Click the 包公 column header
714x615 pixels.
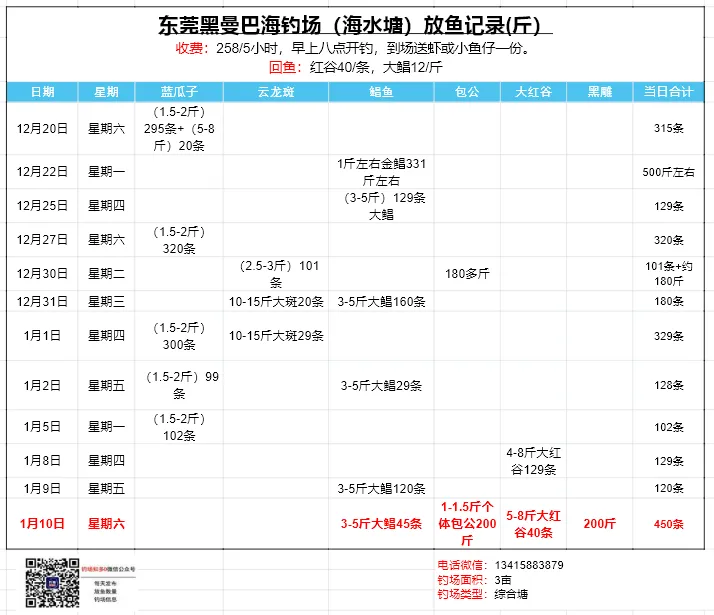pyautogui.click(x=467, y=92)
